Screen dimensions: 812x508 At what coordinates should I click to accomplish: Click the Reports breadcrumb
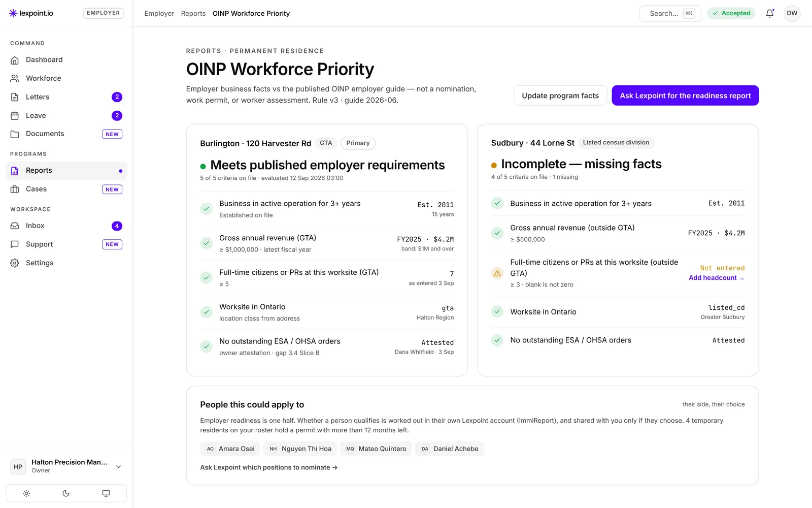pos(193,14)
